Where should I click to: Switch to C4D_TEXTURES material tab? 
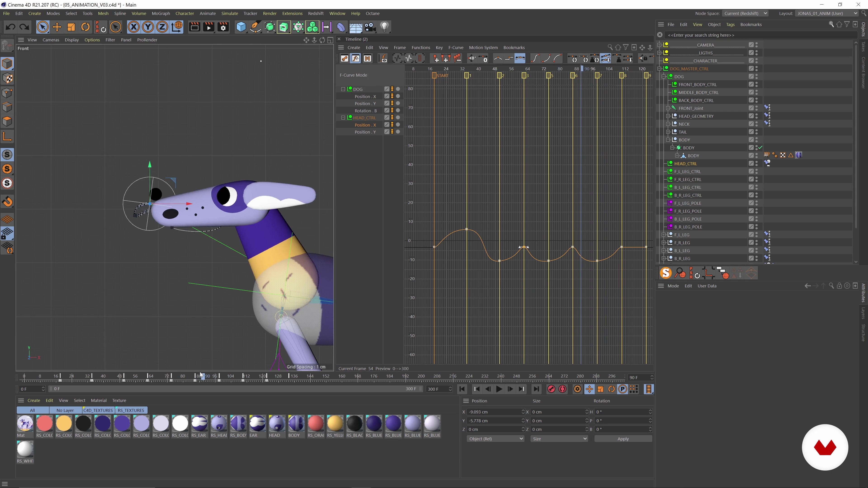[x=98, y=410]
